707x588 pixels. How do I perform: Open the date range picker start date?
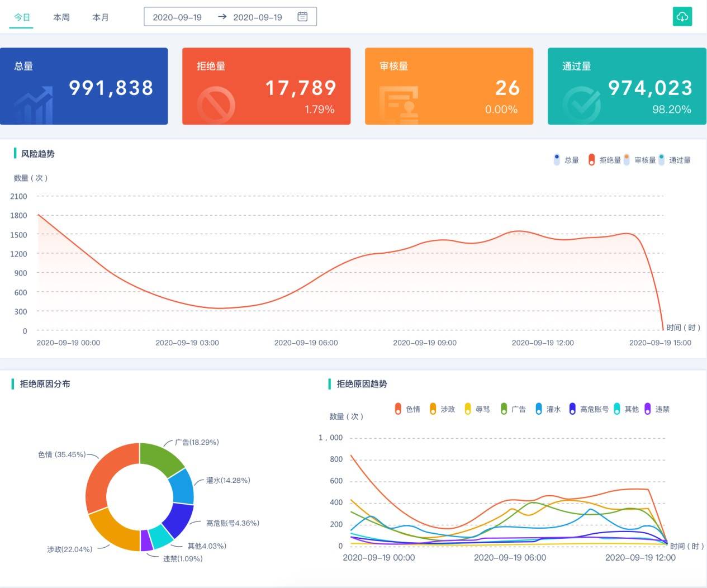point(177,17)
